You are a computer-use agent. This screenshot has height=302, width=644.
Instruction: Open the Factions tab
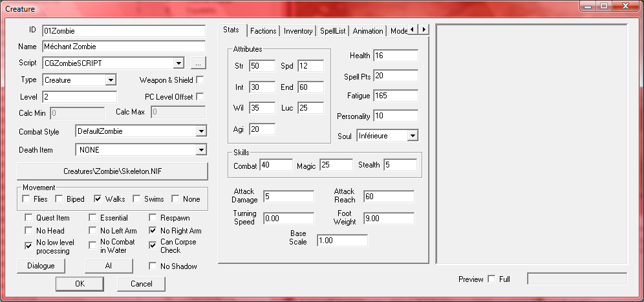[x=263, y=31]
